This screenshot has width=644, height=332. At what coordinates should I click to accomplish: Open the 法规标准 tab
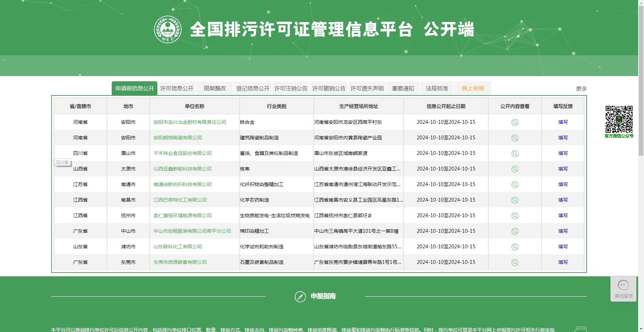point(437,88)
